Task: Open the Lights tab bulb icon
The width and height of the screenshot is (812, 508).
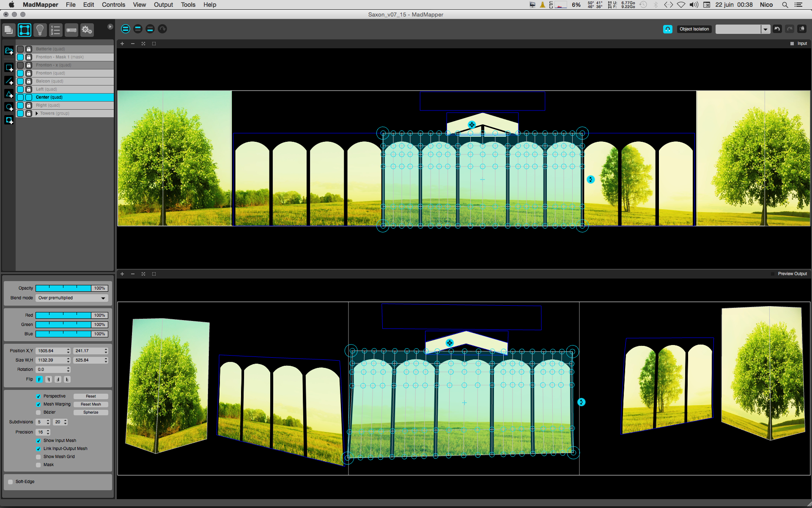Action: 40,30
